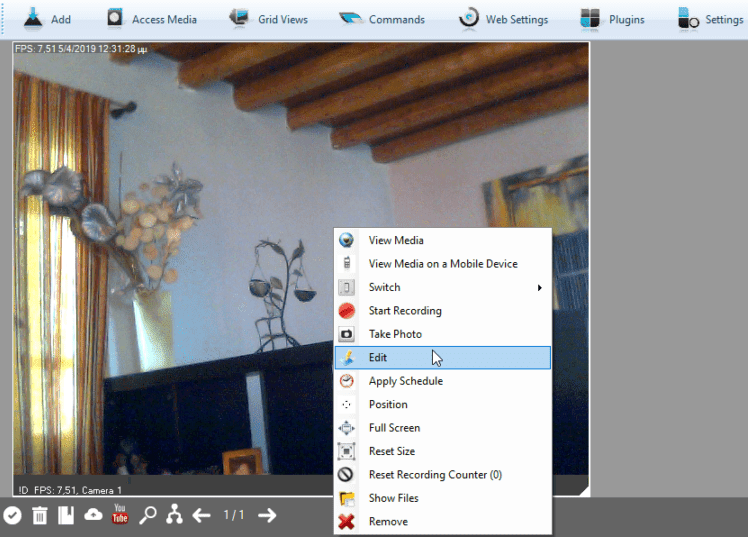Click the checkmark icon in bottom bar
The height and width of the screenshot is (537, 748).
(x=12, y=515)
